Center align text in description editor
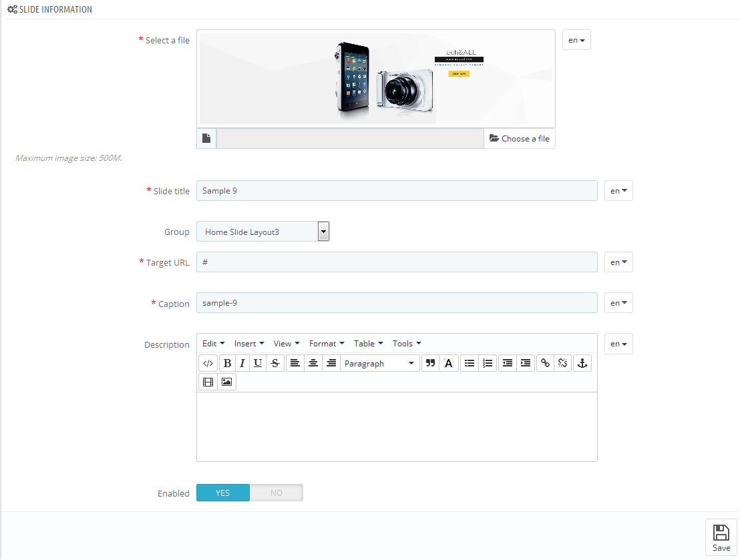 coord(313,364)
